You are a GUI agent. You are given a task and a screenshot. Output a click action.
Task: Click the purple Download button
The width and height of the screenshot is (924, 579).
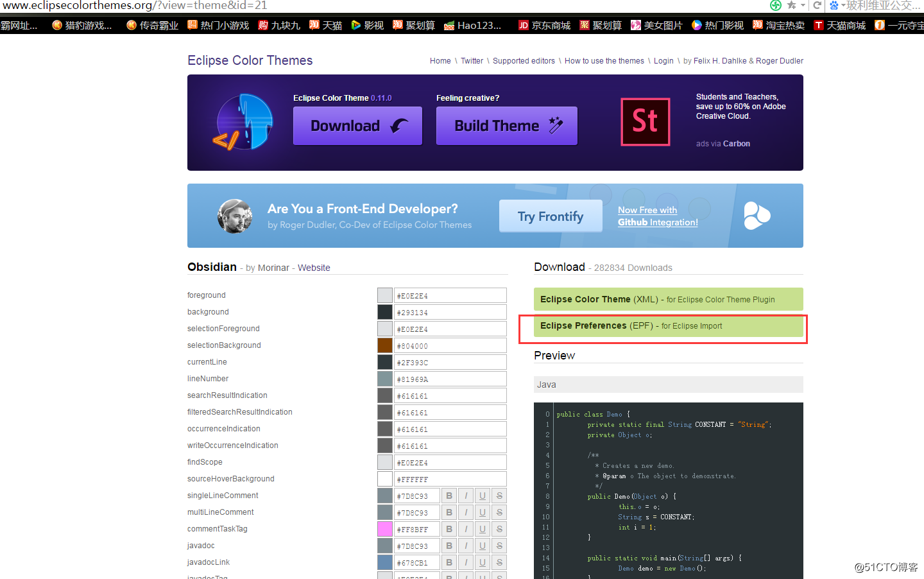point(357,126)
